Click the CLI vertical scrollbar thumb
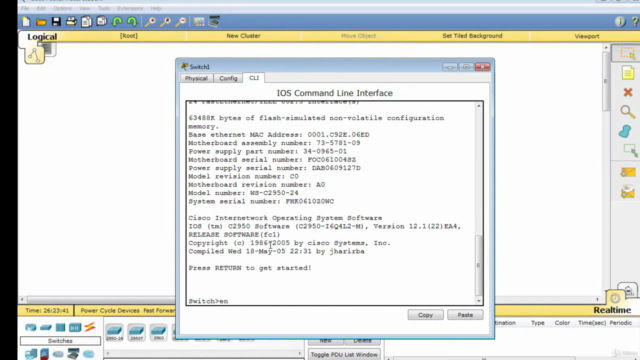640x360 pixels. click(x=479, y=265)
